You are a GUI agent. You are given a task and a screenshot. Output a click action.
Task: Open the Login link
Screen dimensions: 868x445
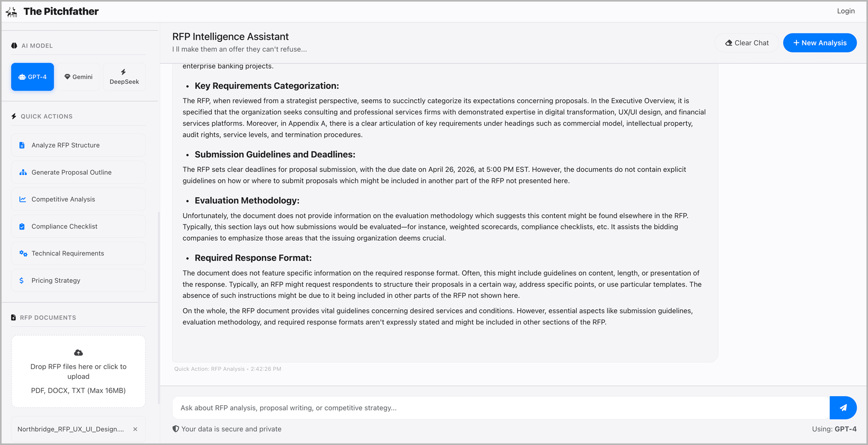845,11
